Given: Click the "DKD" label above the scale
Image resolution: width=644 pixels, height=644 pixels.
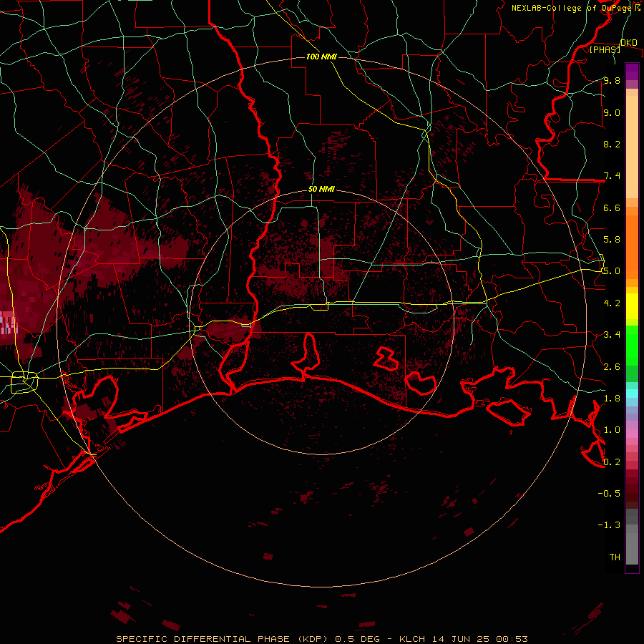Looking at the screenshot, I should pyautogui.click(x=629, y=43).
